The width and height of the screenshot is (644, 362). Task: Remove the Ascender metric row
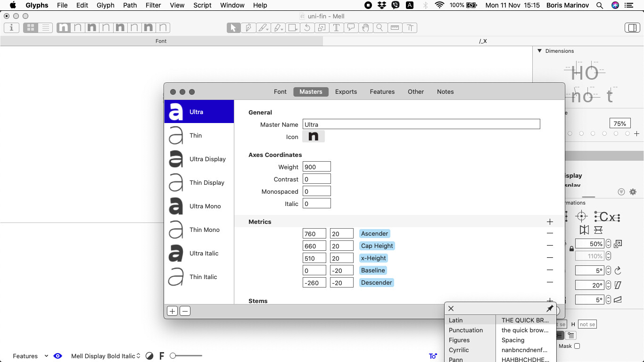click(x=550, y=233)
